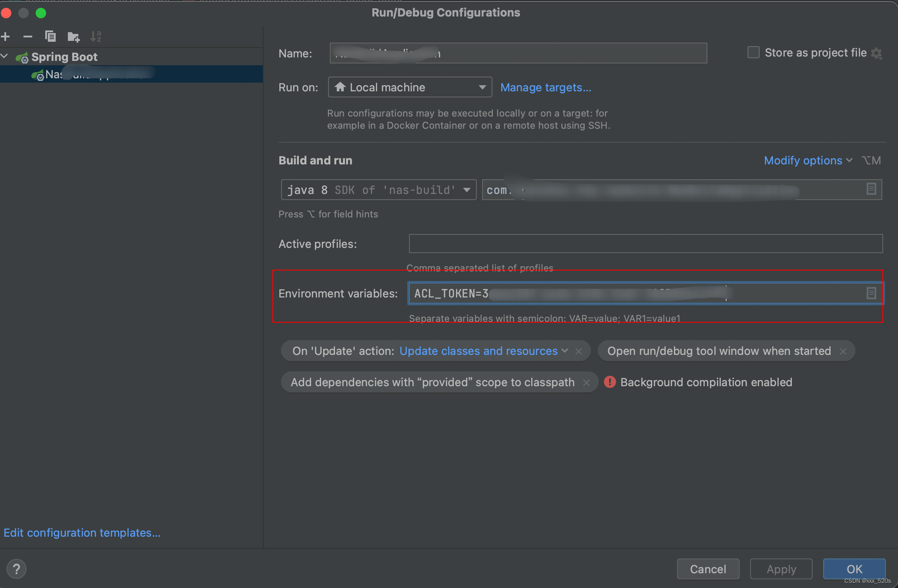Create a new configuration folder
Image resolution: width=898 pixels, height=588 pixels.
point(73,37)
